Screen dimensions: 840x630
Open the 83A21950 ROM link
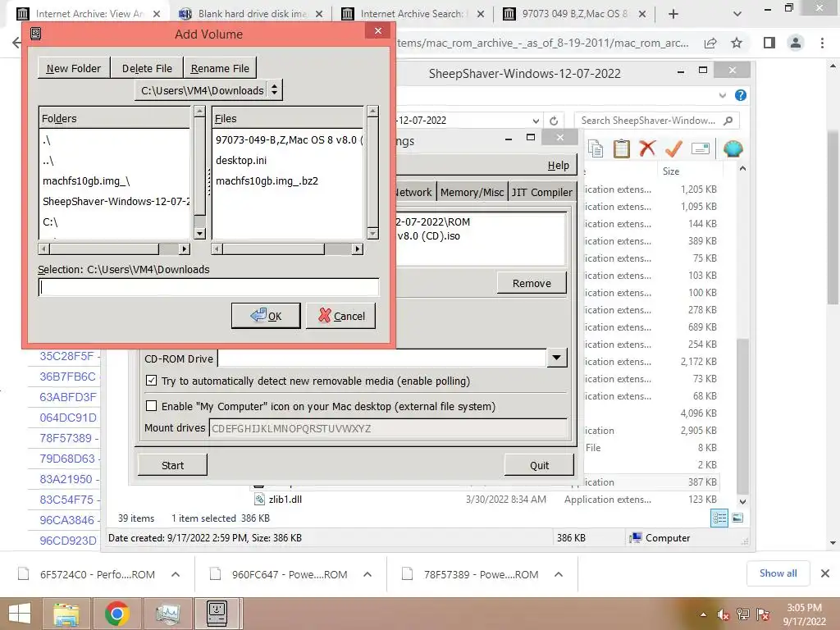tap(66, 478)
